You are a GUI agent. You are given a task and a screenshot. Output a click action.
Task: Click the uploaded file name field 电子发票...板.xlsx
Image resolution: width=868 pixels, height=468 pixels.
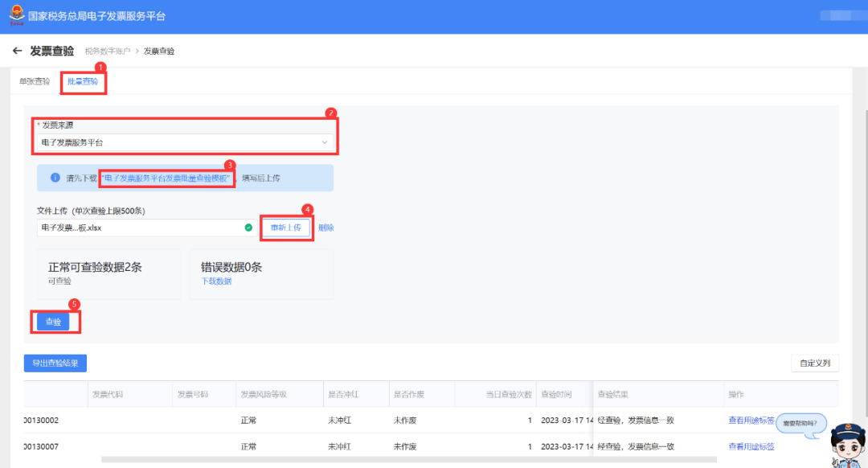coord(147,228)
